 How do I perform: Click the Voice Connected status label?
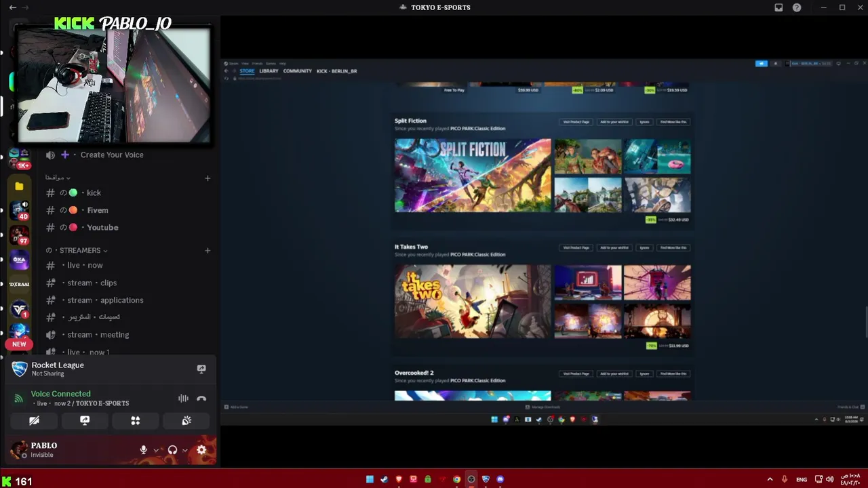point(60,394)
